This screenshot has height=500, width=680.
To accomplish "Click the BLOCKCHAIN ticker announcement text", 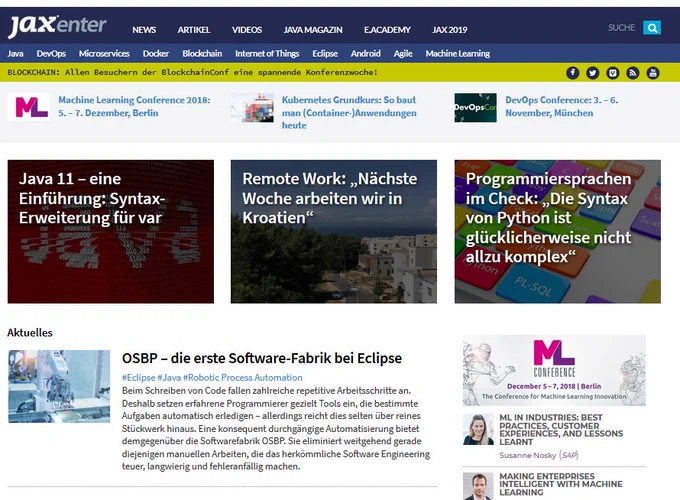I will pyautogui.click(x=192, y=72).
